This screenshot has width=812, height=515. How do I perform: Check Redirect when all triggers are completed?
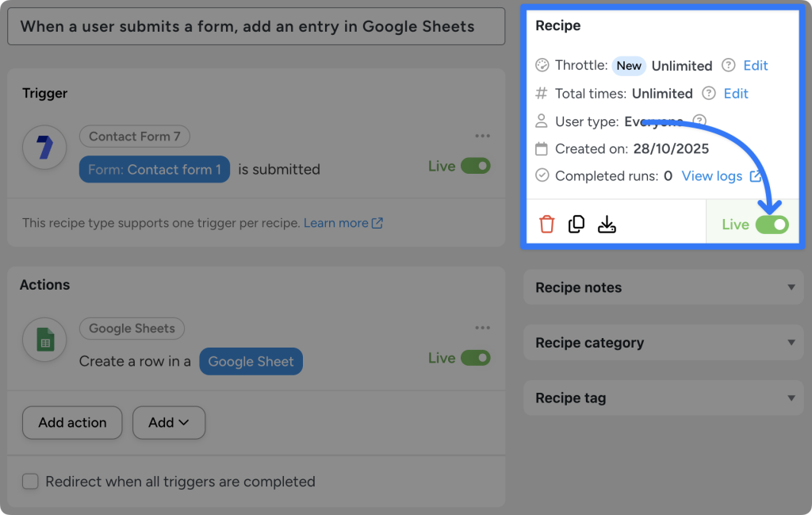click(x=29, y=481)
